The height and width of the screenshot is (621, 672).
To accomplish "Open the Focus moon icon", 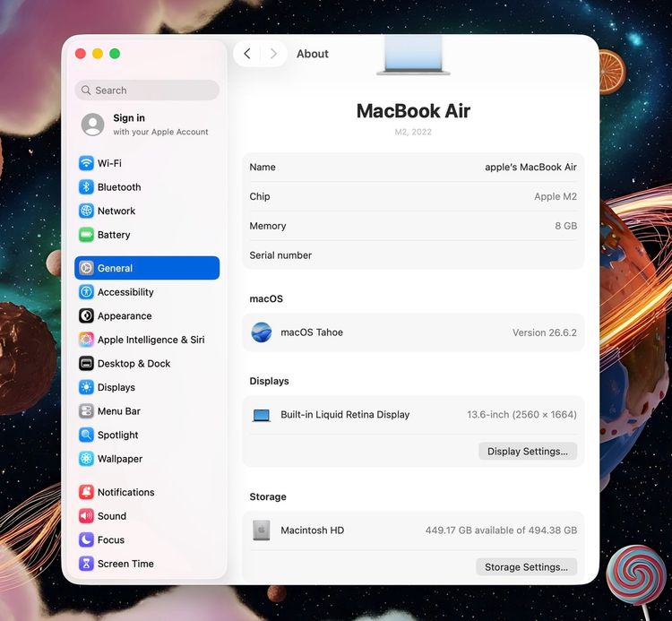I will tap(86, 539).
